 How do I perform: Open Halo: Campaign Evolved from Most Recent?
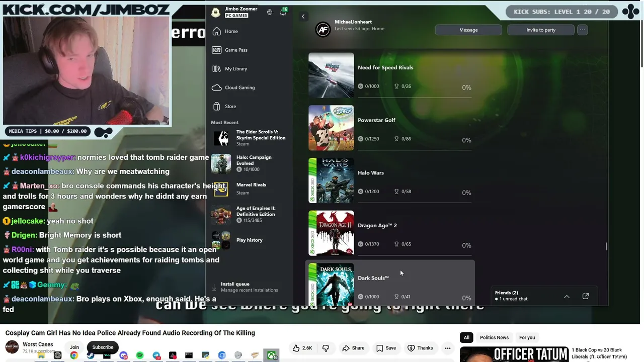point(249,163)
